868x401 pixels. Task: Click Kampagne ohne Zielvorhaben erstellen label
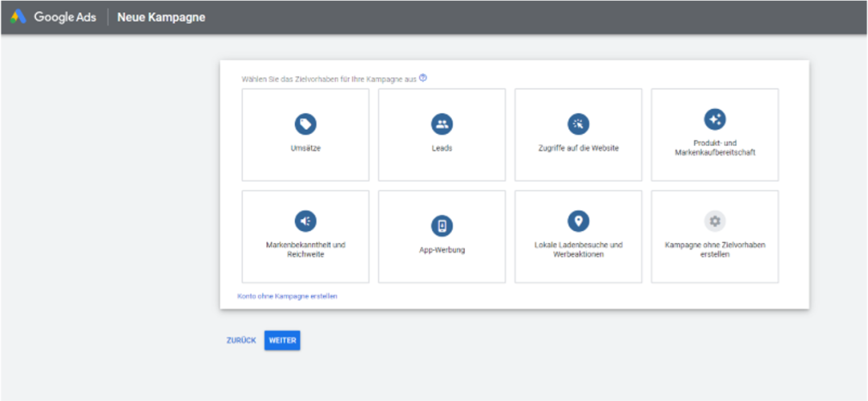(x=715, y=250)
